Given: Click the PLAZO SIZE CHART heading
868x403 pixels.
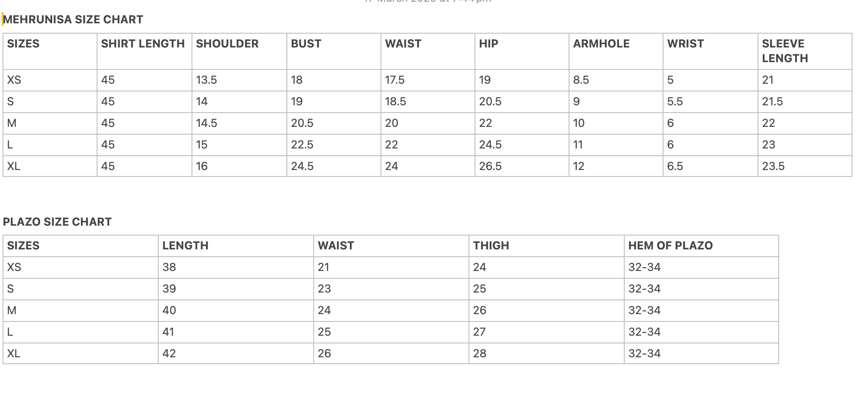Looking at the screenshot, I should coord(57,222).
